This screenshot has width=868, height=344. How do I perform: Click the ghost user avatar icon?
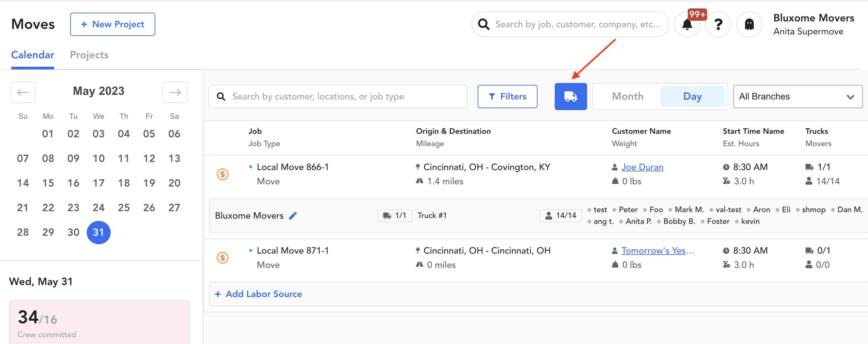click(x=749, y=24)
